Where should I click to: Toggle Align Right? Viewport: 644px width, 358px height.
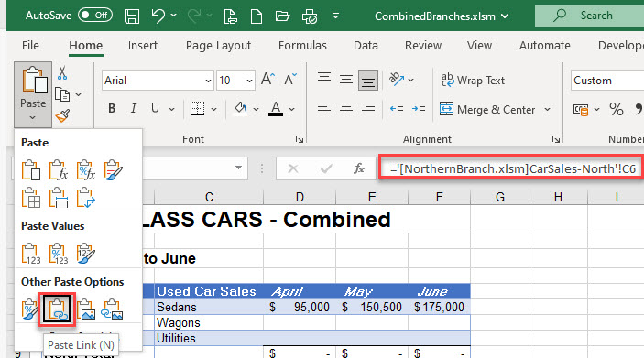[368, 109]
